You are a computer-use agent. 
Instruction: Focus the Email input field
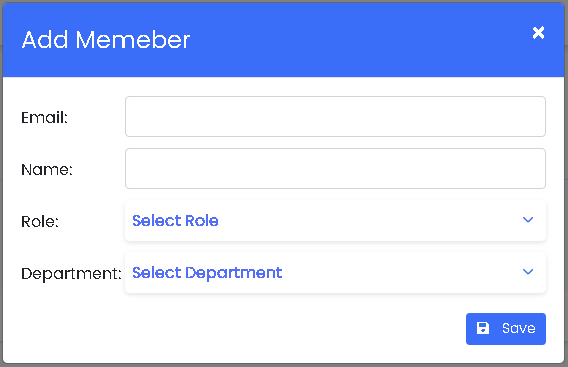click(335, 117)
